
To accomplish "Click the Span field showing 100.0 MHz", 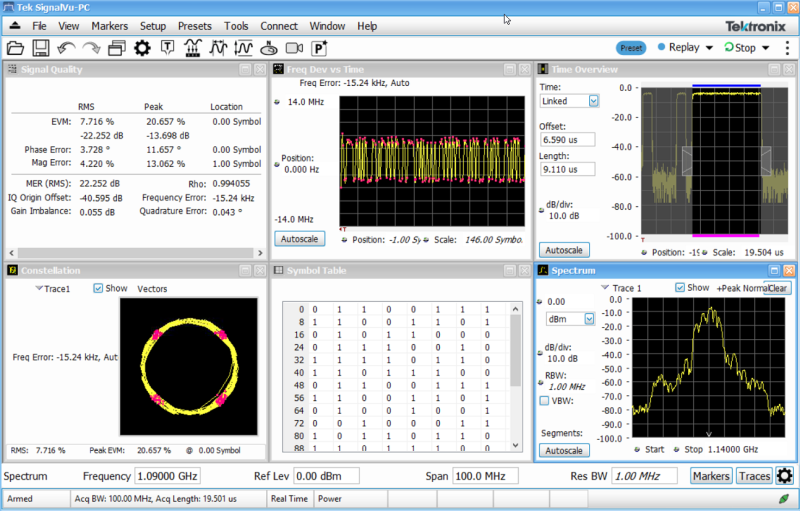I will pyautogui.click(x=485, y=476).
